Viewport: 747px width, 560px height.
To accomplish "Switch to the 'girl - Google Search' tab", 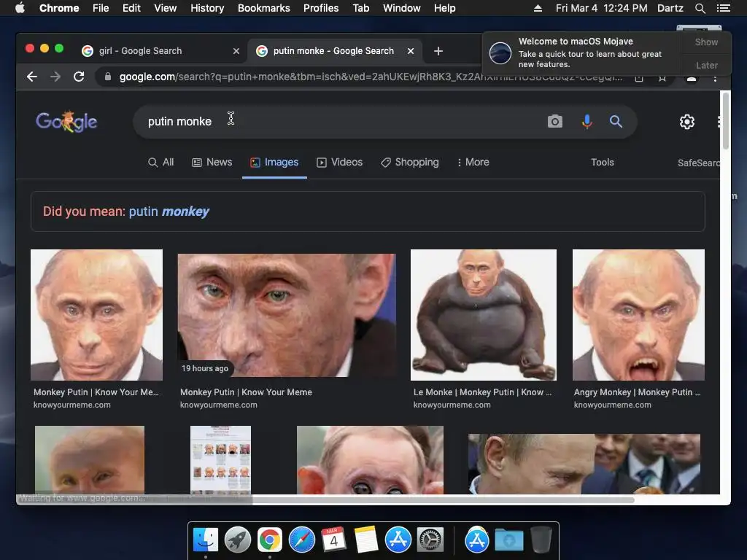I will (x=160, y=51).
